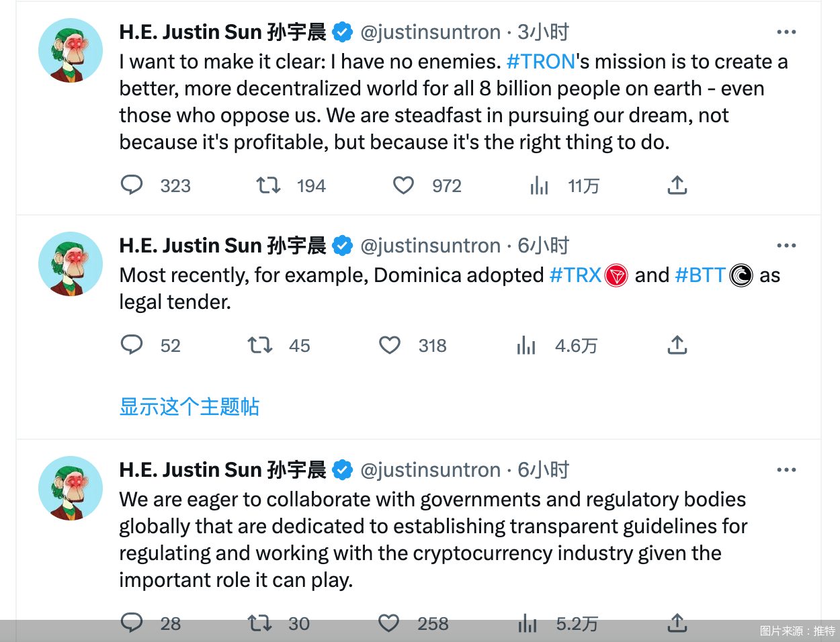Open the #TRX hashtag link
This screenshot has width=840, height=642.
[575, 275]
